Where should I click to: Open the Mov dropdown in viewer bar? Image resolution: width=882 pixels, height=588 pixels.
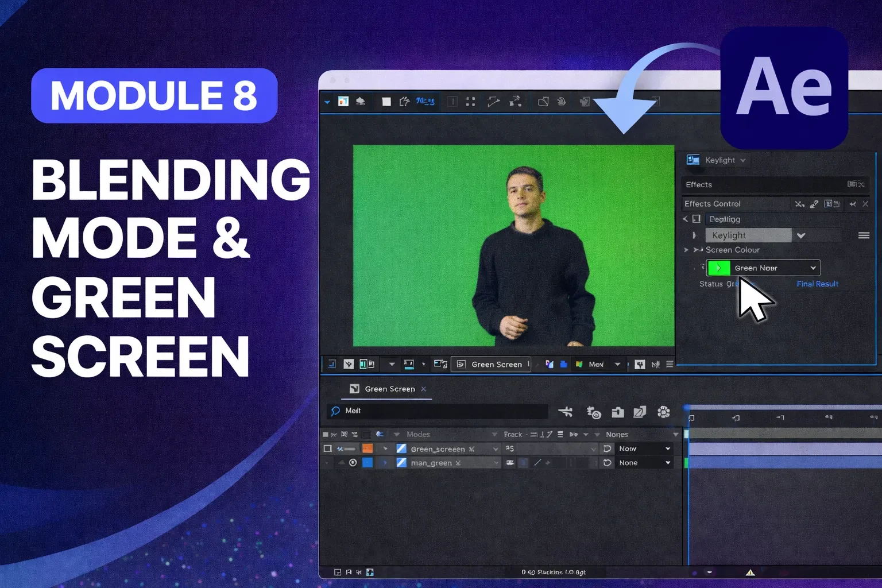(x=617, y=364)
